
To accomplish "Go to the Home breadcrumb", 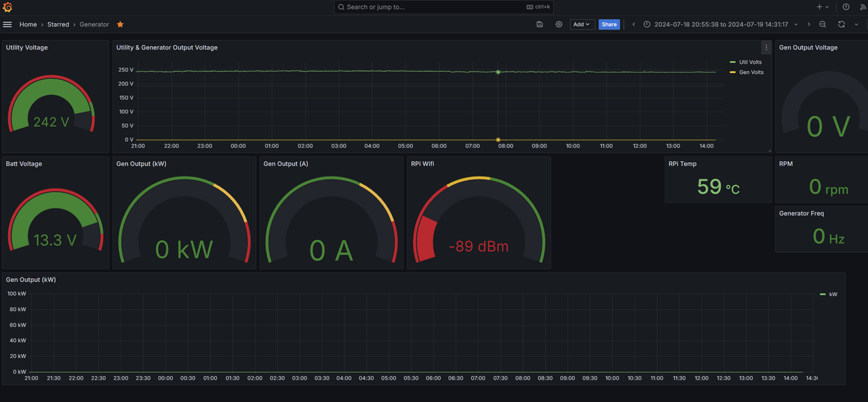I will [28, 24].
